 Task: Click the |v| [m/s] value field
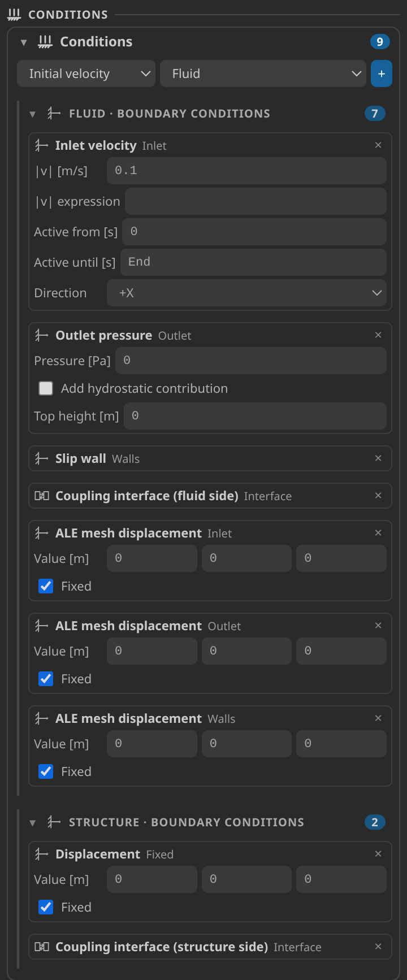(246, 171)
